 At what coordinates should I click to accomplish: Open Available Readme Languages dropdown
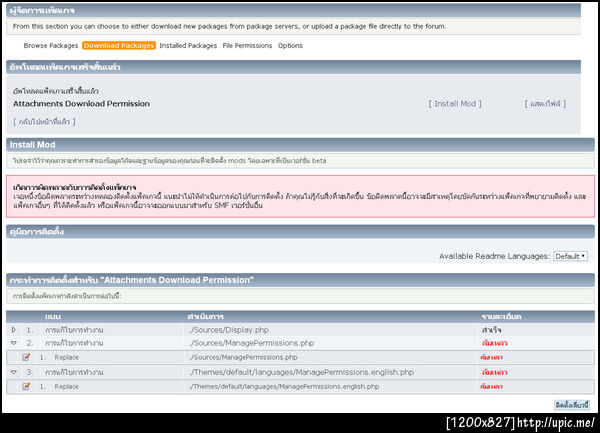click(570, 256)
